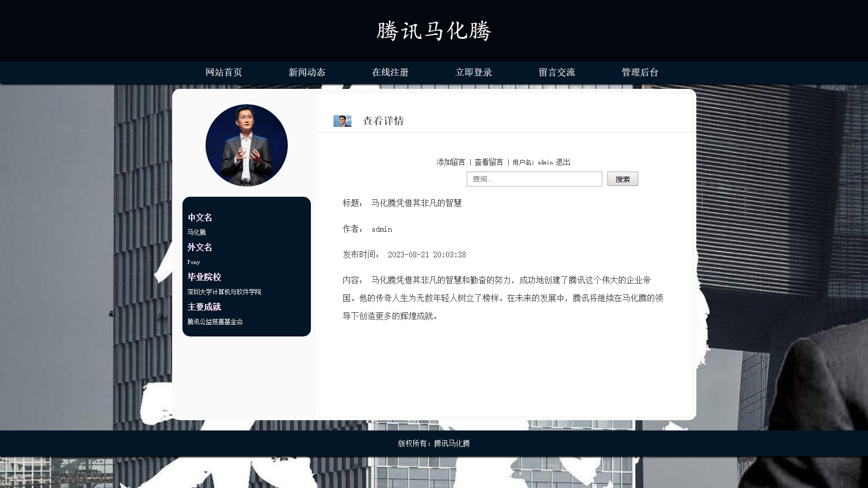Image resolution: width=868 pixels, height=488 pixels.
Task: Click the 外文名 sidebar heading
Action: click(200, 247)
